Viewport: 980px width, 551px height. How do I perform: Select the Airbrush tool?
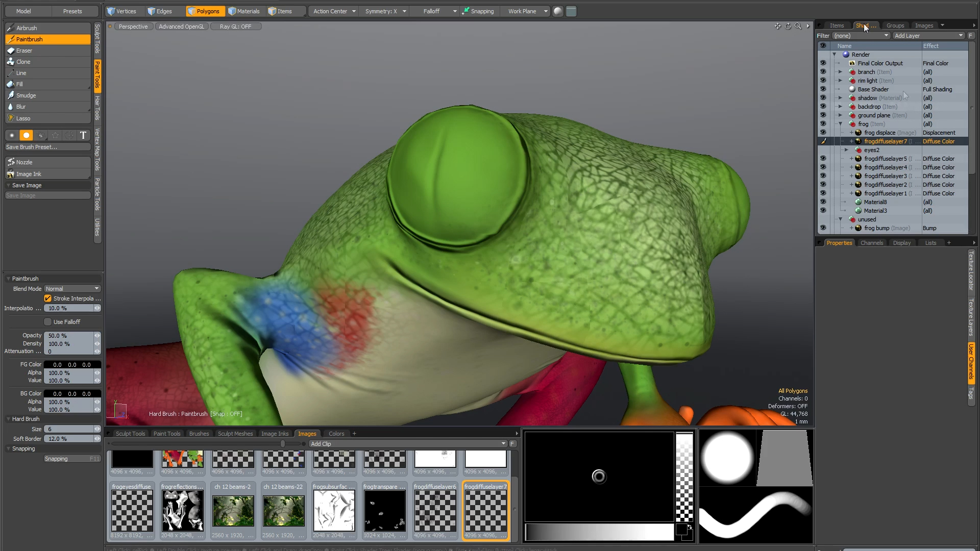pos(27,28)
